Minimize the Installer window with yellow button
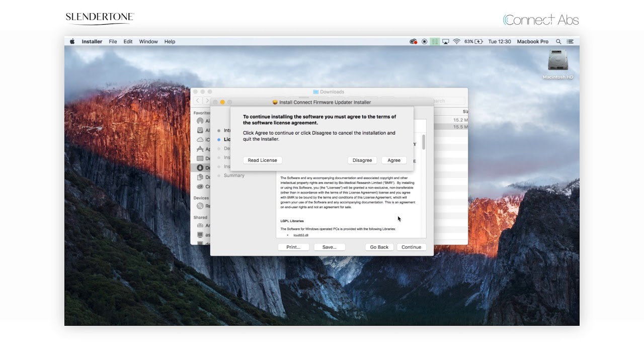The image size is (644, 362). tap(222, 102)
